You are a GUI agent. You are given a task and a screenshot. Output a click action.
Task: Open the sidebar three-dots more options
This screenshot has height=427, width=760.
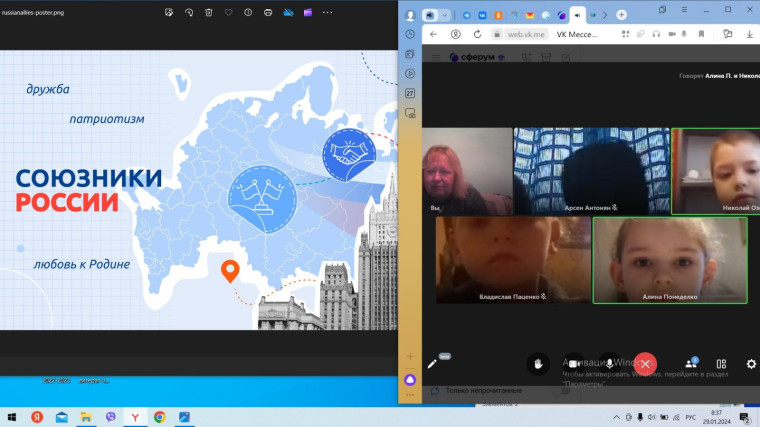pyautogui.click(x=410, y=395)
